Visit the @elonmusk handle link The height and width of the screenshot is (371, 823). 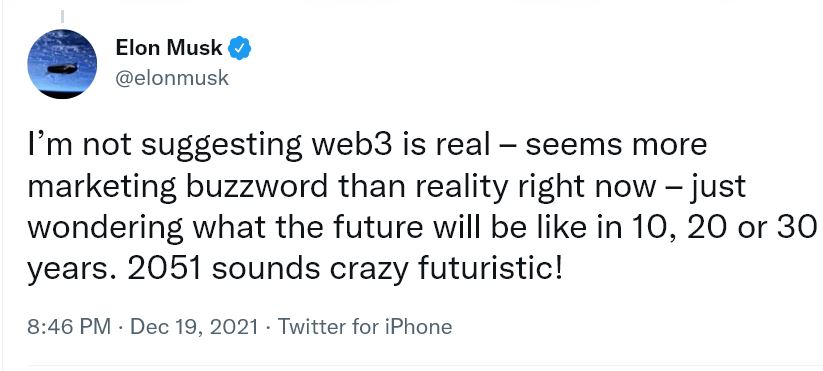point(172,78)
